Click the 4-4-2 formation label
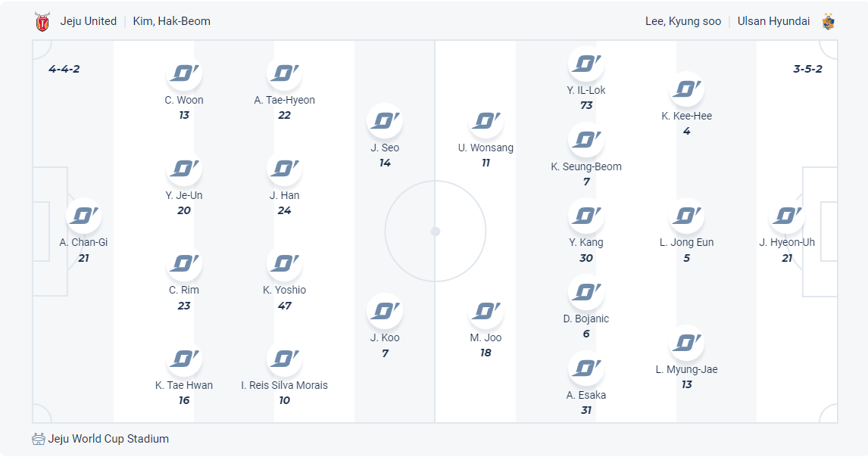The height and width of the screenshot is (457, 868). click(64, 69)
